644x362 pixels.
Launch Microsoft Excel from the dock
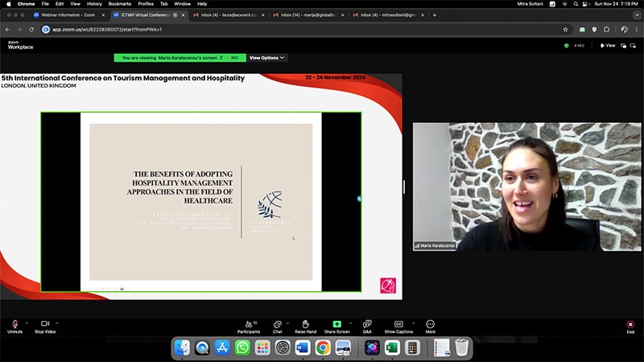pos(392,348)
